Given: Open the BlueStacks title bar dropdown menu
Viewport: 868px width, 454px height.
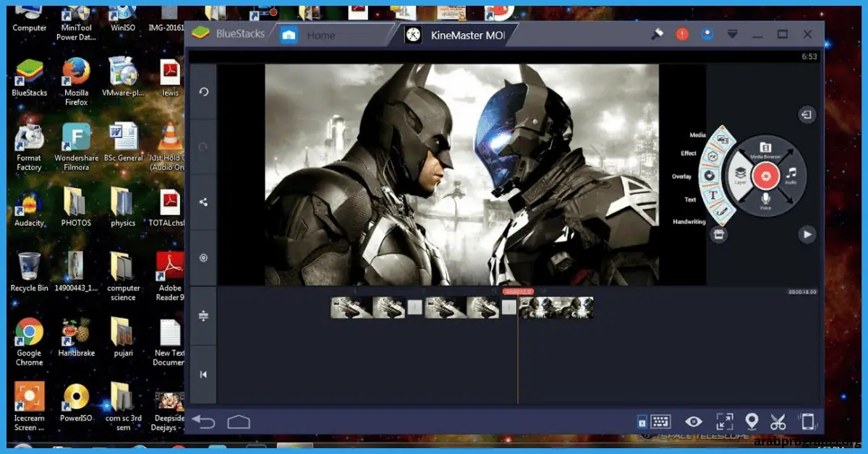Looking at the screenshot, I should pos(733,34).
